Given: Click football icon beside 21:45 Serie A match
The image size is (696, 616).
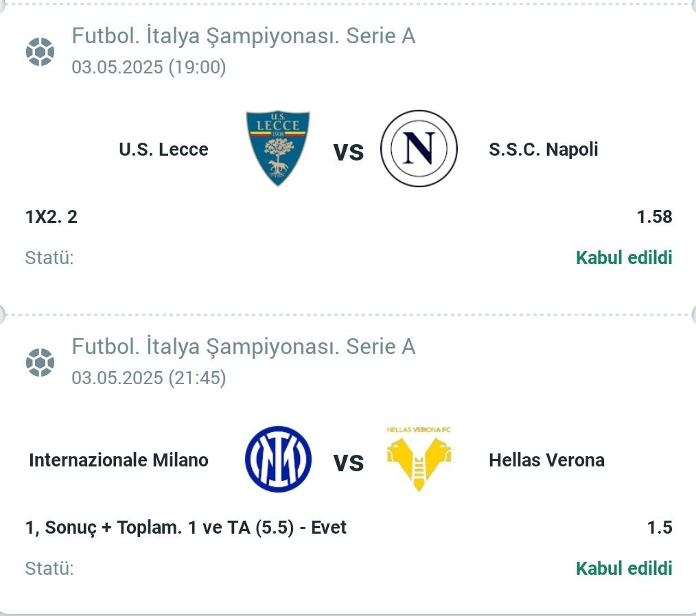Looking at the screenshot, I should click(40, 363).
